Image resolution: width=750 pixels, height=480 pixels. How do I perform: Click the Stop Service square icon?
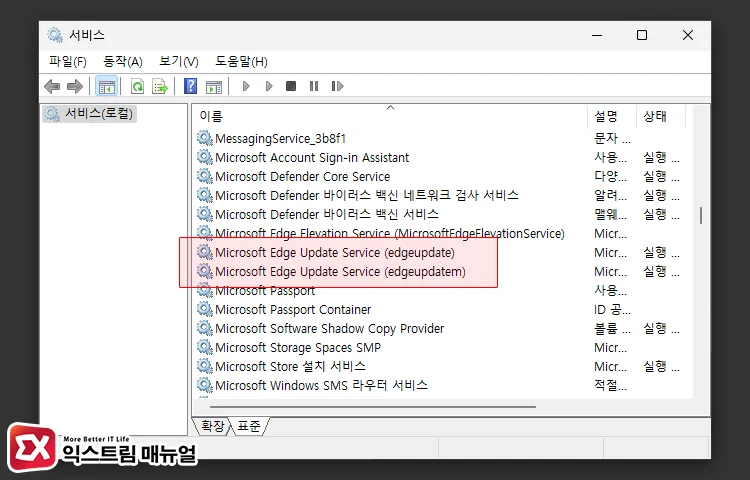(x=291, y=86)
